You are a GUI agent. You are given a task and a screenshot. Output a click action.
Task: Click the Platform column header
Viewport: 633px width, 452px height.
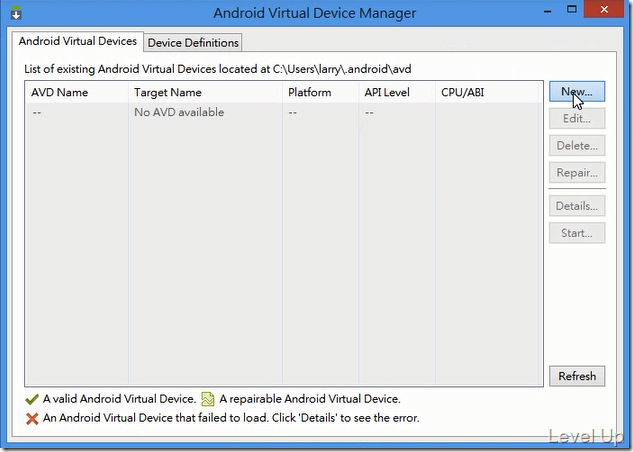coord(321,92)
